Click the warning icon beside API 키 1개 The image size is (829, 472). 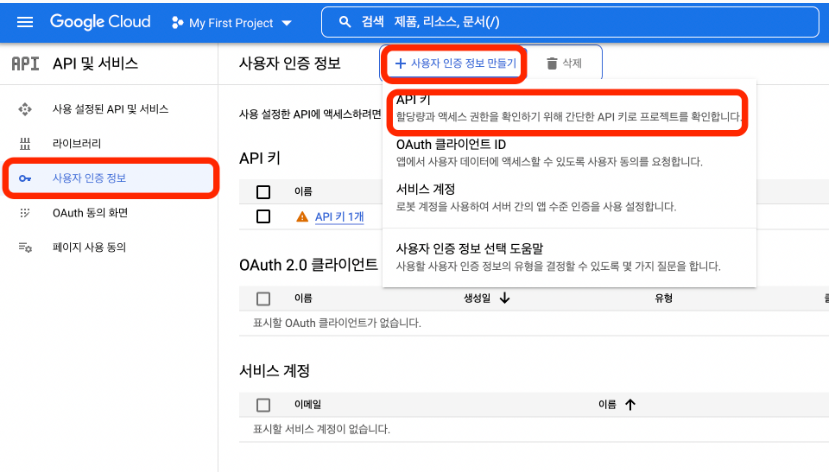[x=302, y=216]
